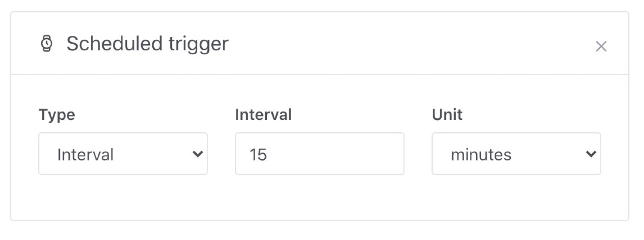Image resolution: width=644 pixels, height=240 pixels.
Task: Click the bold "Type" field label
Action: [57, 115]
